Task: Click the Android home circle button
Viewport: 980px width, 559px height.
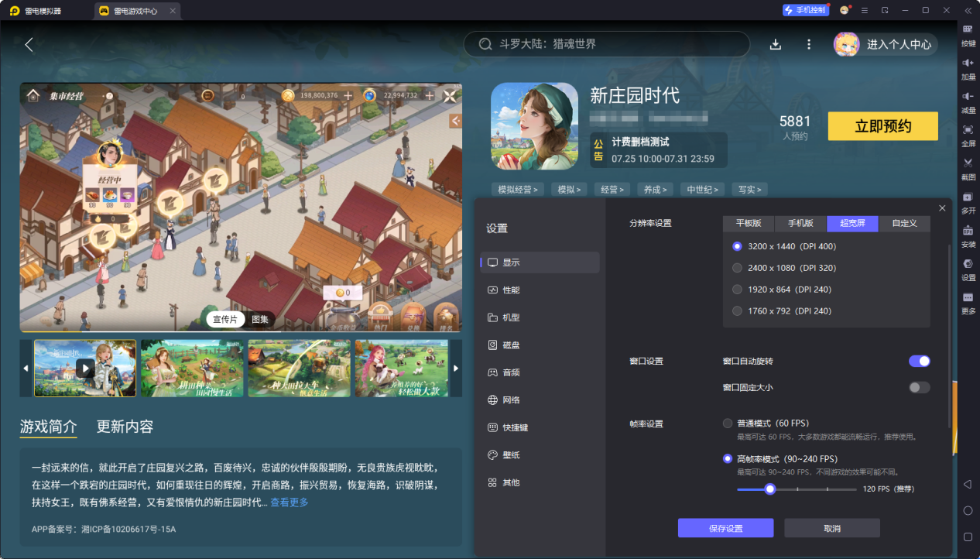Action: pos(968,510)
